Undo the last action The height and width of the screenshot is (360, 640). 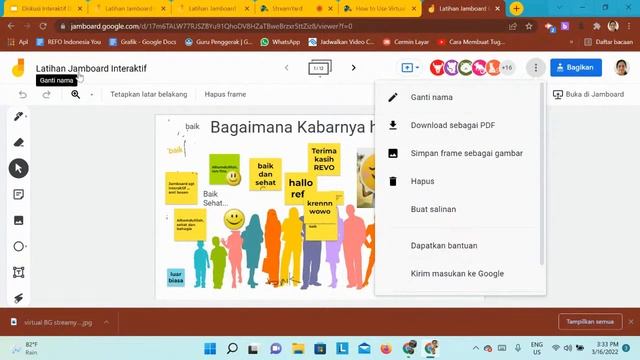(23, 94)
